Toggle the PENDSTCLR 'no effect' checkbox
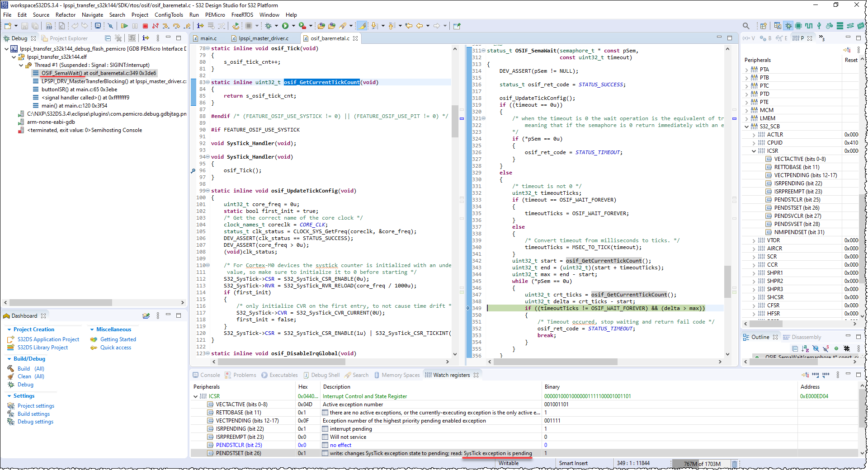868x470 pixels. [325, 445]
